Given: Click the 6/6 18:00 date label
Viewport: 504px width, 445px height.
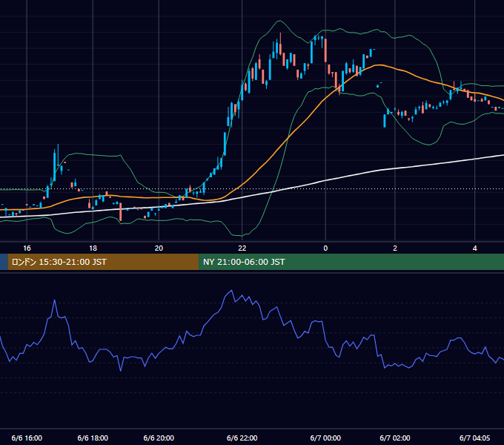Looking at the screenshot, I should click(93, 438).
